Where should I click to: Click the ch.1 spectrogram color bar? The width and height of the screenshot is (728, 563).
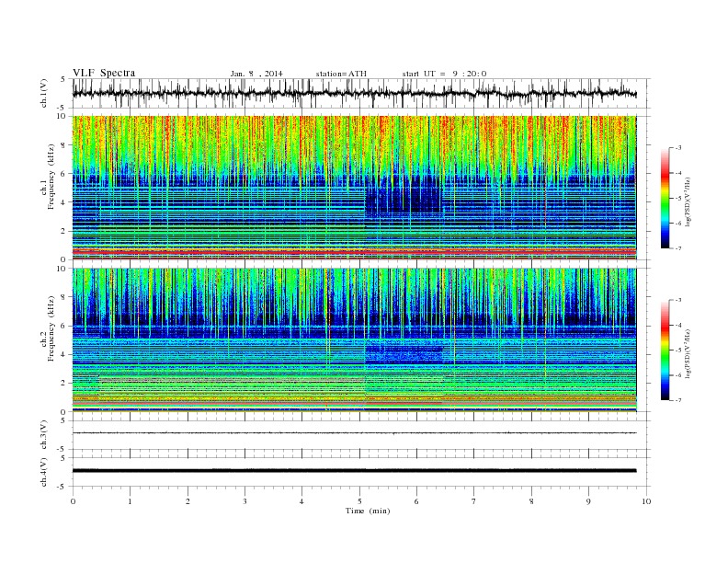point(665,199)
